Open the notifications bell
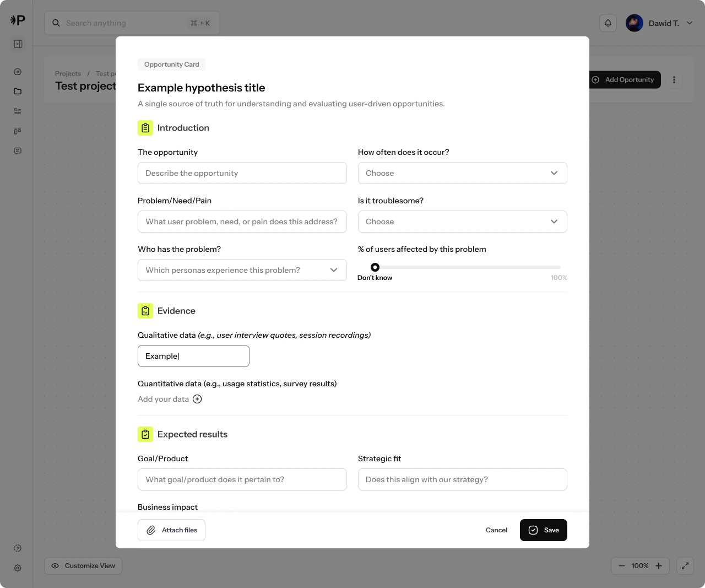 click(x=608, y=23)
